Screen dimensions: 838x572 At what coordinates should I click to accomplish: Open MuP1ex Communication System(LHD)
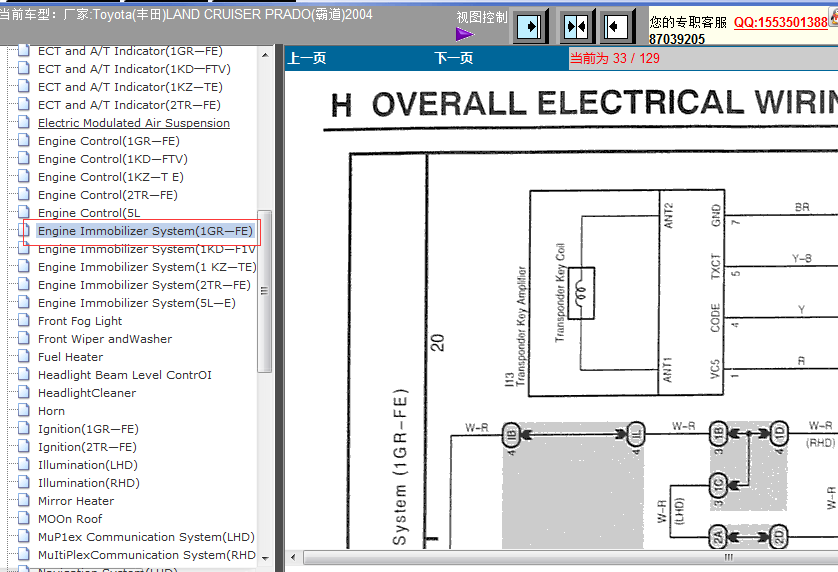(146, 537)
